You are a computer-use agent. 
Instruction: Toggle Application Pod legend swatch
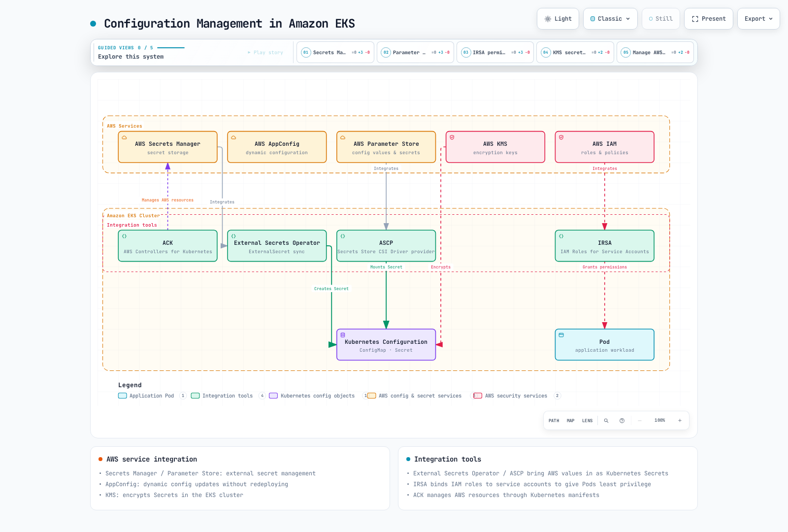[x=123, y=396]
